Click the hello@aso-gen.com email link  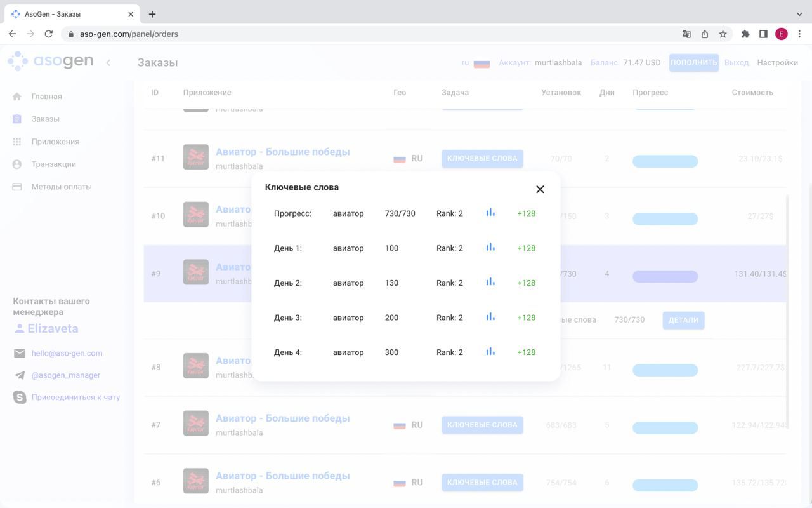[67, 353]
